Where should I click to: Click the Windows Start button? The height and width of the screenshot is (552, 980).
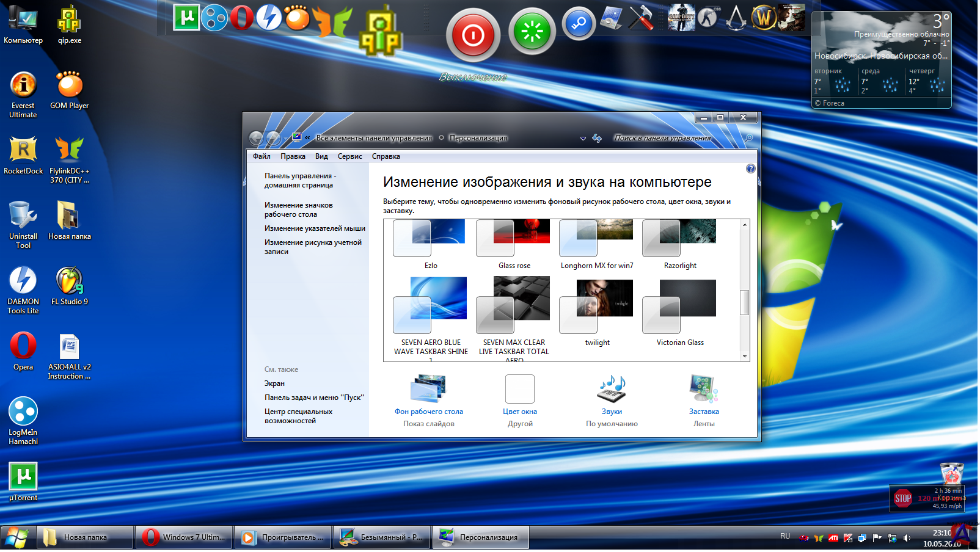tap(17, 538)
